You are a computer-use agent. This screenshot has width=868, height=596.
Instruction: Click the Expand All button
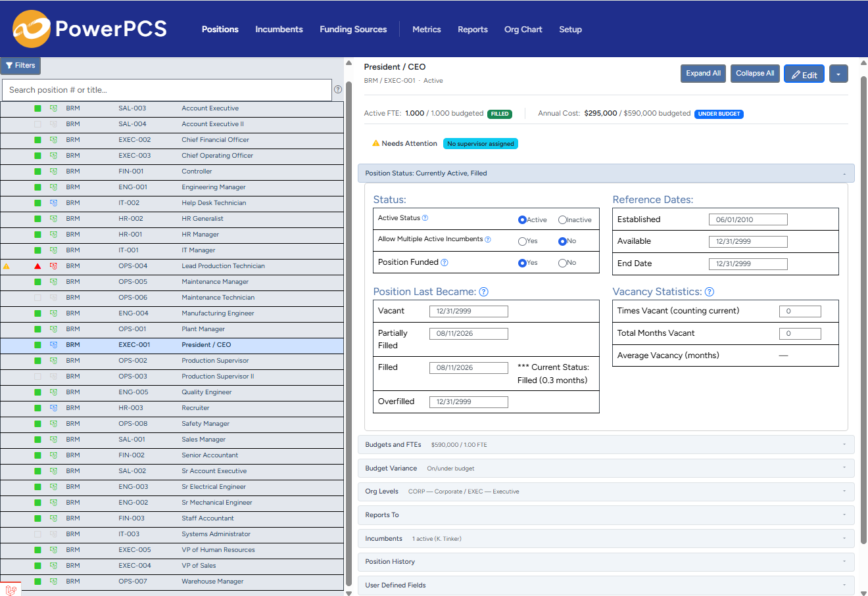703,74
